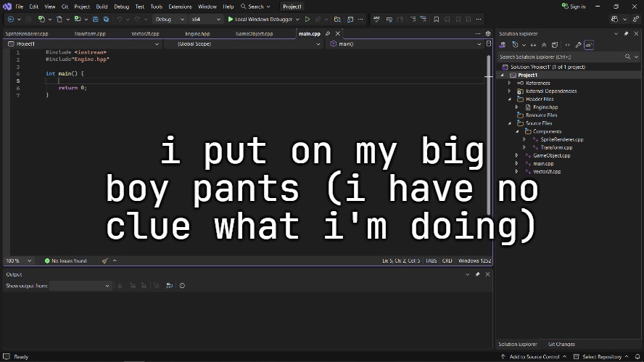Switch to the Vector2f.cpp tab

pos(145,33)
